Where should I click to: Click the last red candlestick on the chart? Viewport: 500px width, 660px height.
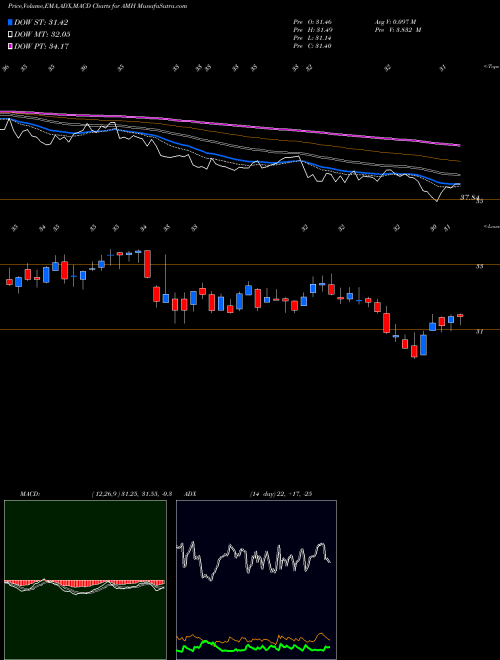point(460,315)
